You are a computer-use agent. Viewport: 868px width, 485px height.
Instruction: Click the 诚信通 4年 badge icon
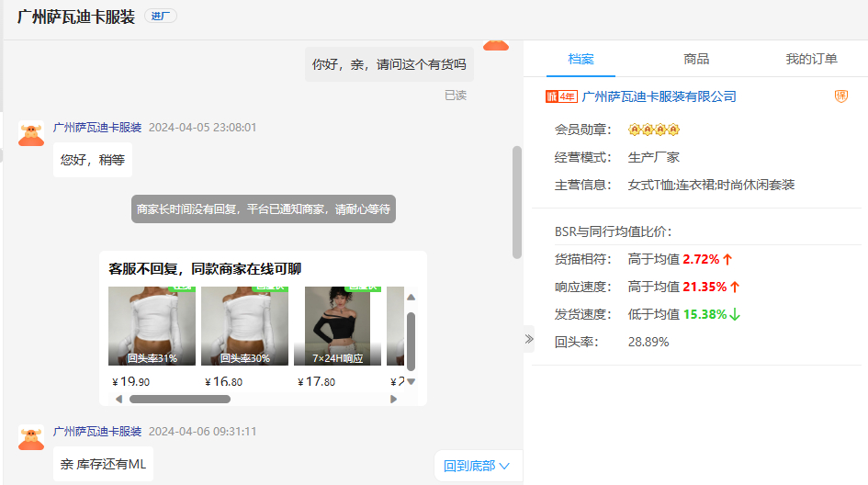click(x=561, y=96)
